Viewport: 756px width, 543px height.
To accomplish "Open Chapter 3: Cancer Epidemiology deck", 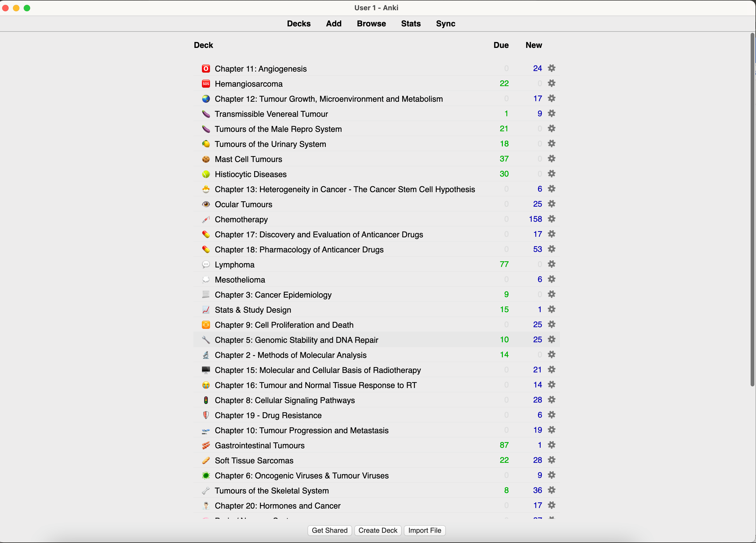I will (x=273, y=295).
